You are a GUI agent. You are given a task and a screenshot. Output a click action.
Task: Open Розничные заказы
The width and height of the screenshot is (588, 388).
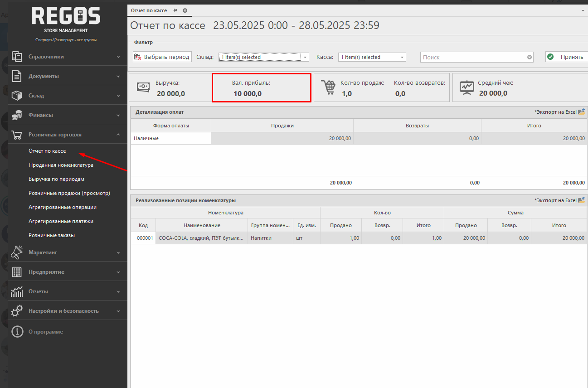click(52, 235)
